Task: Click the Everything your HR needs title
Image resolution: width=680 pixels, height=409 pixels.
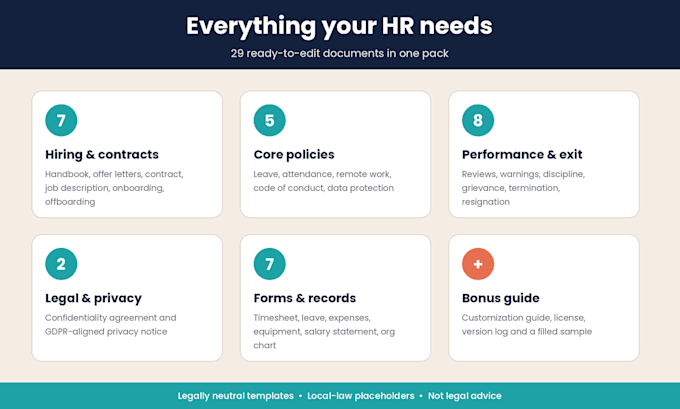Action: click(x=339, y=26)
